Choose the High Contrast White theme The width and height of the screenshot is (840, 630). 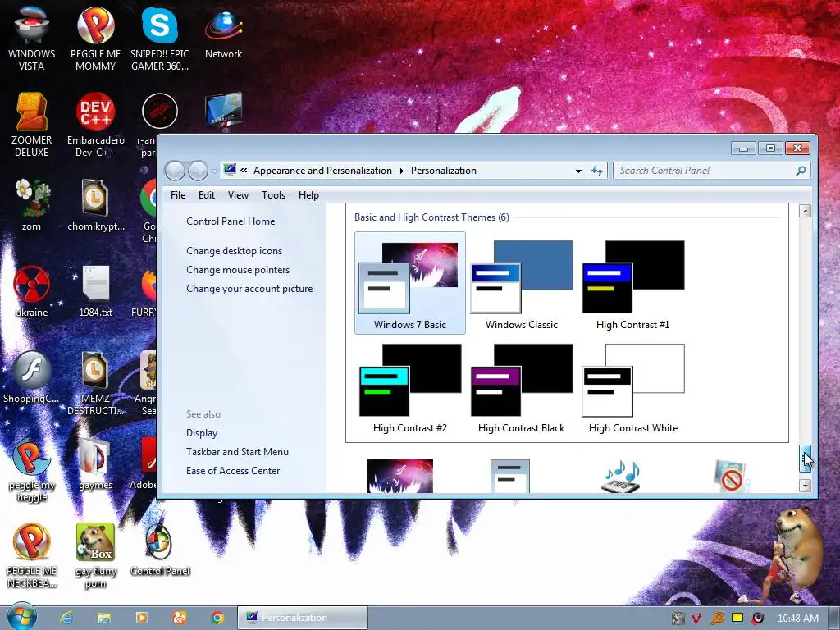coord(632,388)
